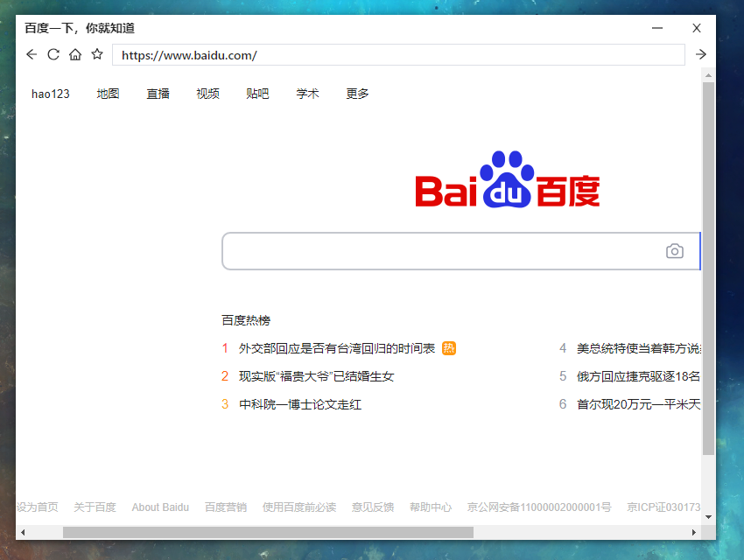Viewport: 744px width, 560px height.
Task: Expand the 更多 menu
Action: coord(357,94)
